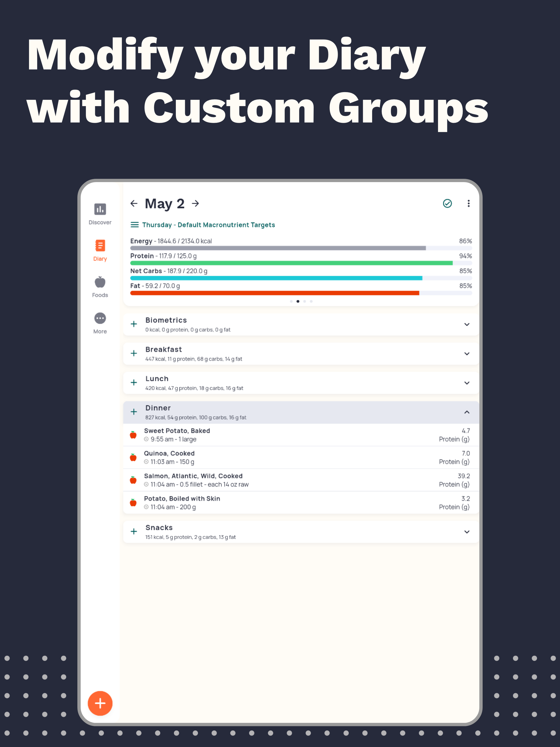Tap the orange floating add button

click(x=100, y=703)
